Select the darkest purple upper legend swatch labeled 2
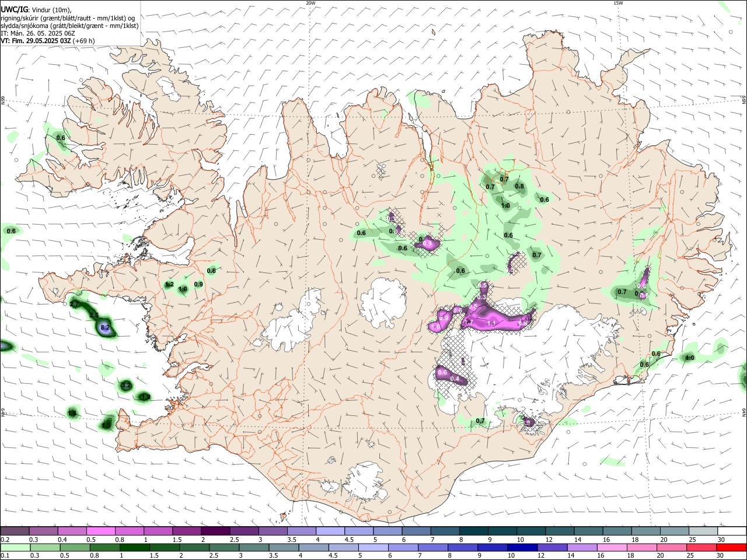The width and height of the screenshot is (747, 560). pyautogui.click(x=215, y=531)
